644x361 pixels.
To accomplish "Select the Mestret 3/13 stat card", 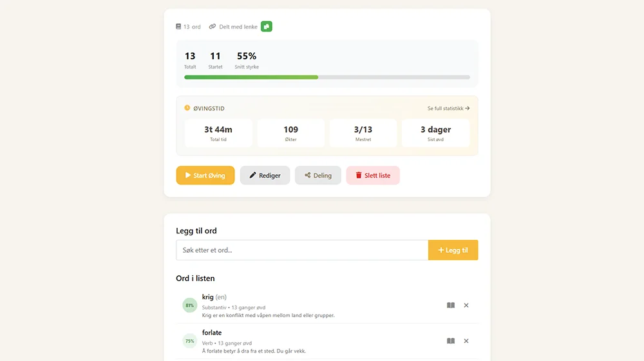I will pyautogui.click(x=363, y=133).
